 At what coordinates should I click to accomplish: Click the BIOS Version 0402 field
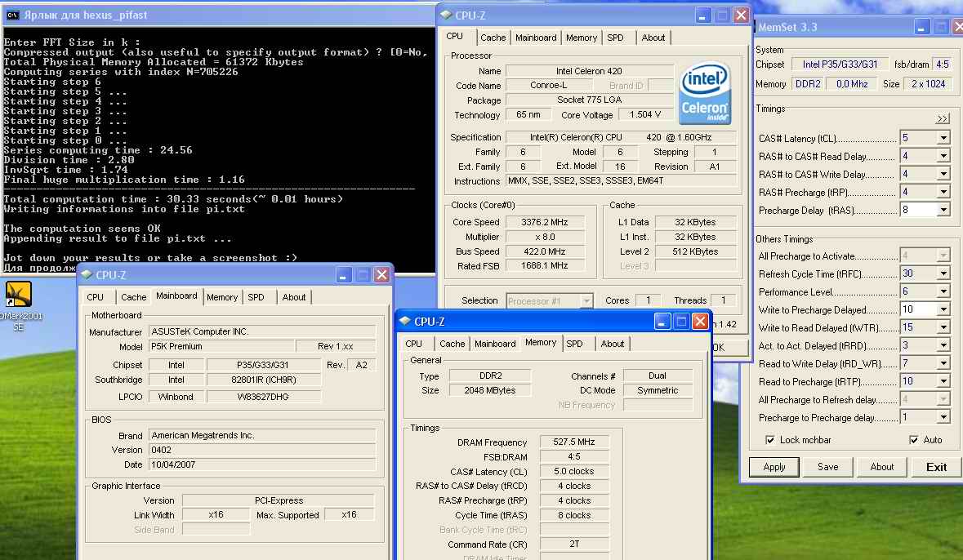click(x=262, y=450)
